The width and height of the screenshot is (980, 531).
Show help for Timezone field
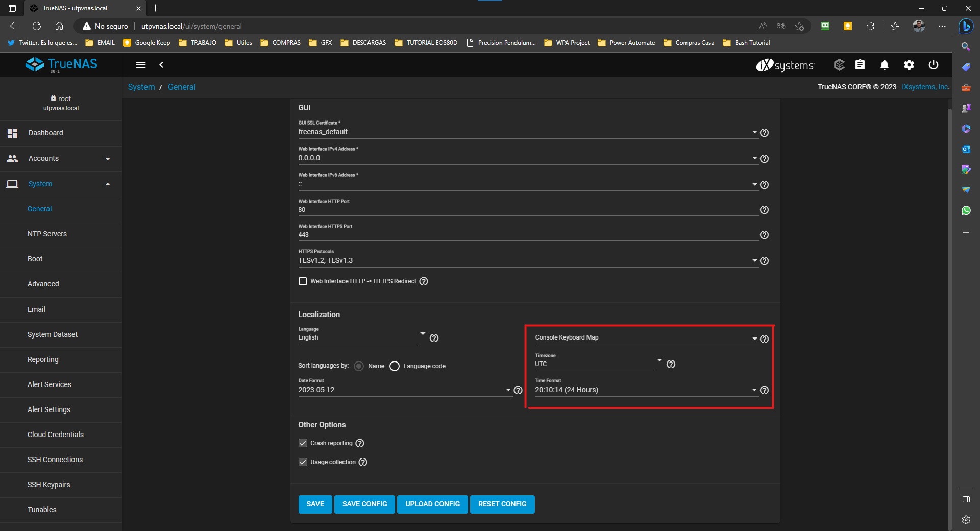click(x=671, y=364)
